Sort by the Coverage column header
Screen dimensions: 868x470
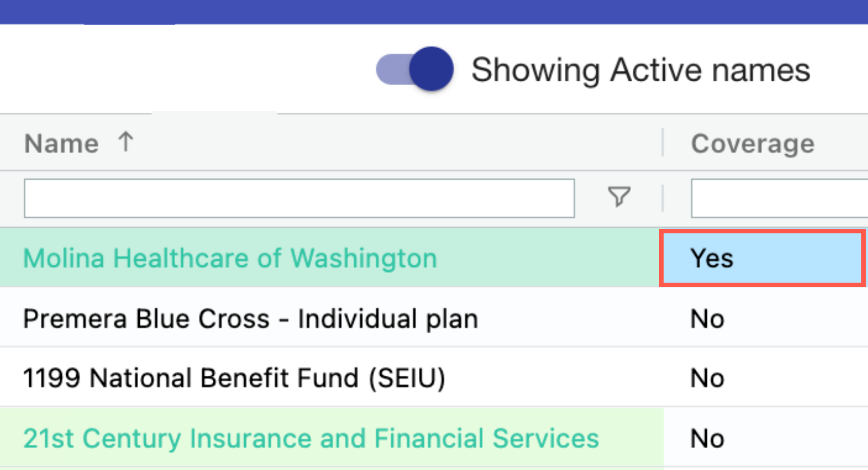coord(752,144)
